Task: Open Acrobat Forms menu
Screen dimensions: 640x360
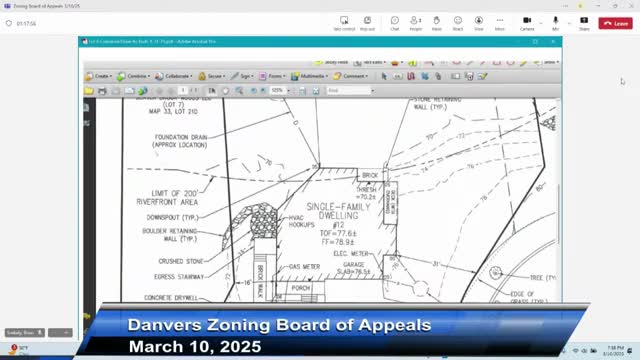Action: pos(272,76)
